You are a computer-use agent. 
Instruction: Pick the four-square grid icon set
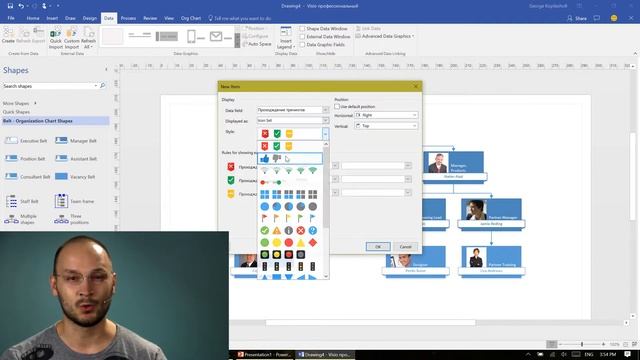click(x=290, y=194)
